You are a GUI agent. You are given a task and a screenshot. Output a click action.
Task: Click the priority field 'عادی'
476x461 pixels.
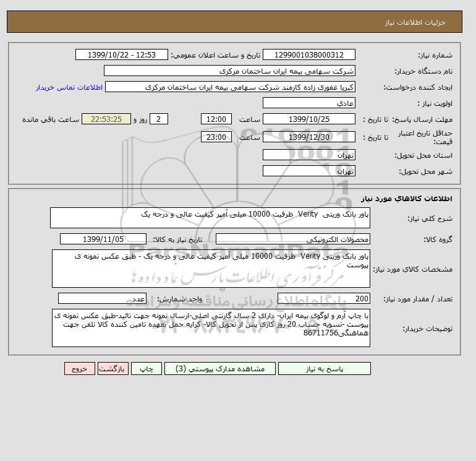click(x=308, y=103)
